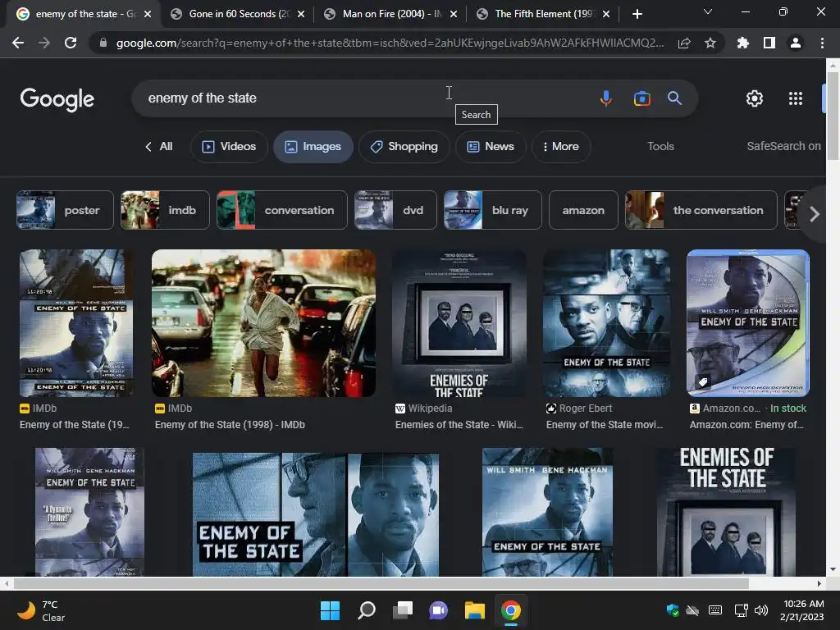Show more suggestion chips with arrow
Screen dimensions: 840x630
[815, 214]
